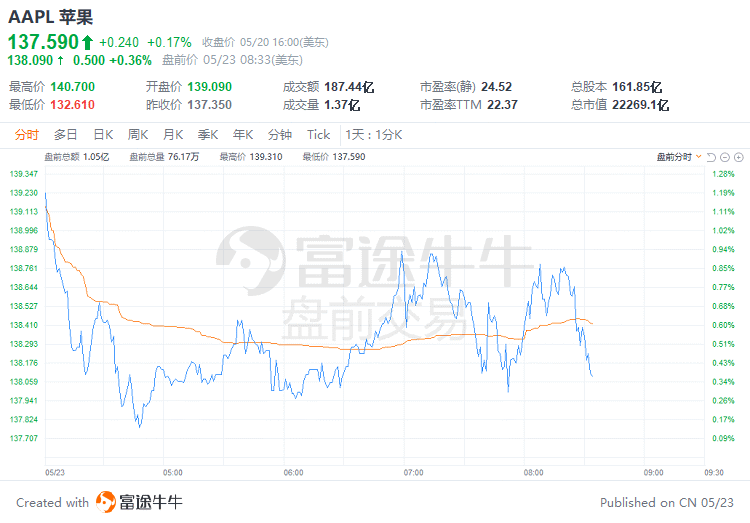This screenshot has width=750, height=523.
Task: Open the 盘前分时 session dropdown
Action: pos(679,157)
